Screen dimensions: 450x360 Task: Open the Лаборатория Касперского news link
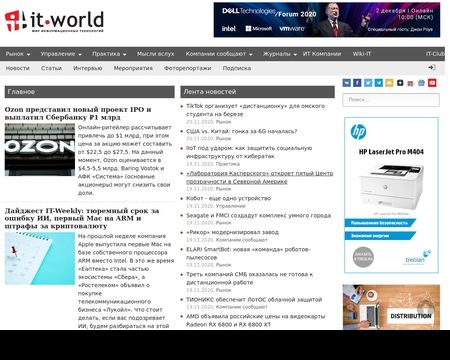tap(259, 177)
